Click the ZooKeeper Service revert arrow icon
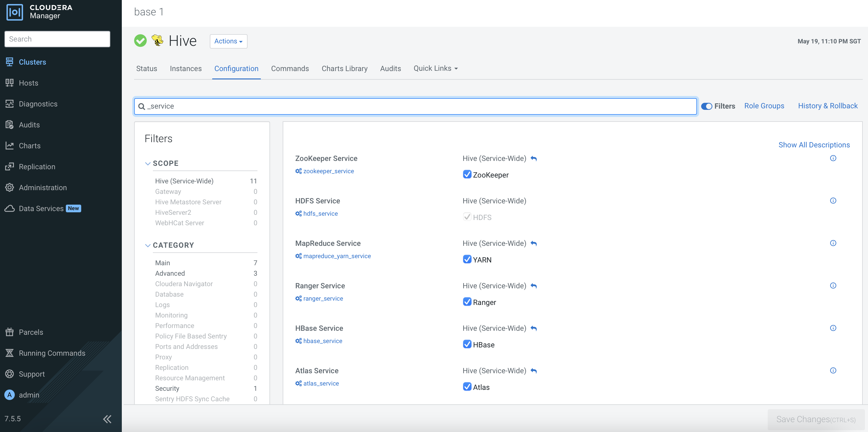Viewport: 868px width, 432px height. [534, 158]
